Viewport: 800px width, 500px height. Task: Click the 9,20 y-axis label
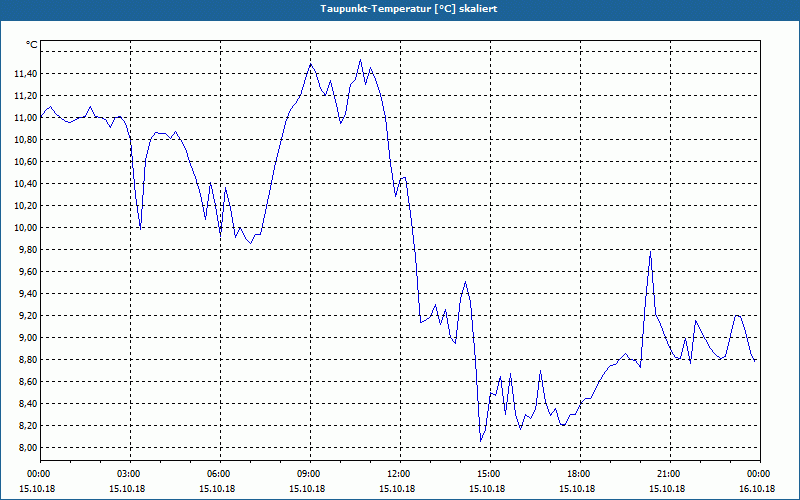tap(28, 316)
